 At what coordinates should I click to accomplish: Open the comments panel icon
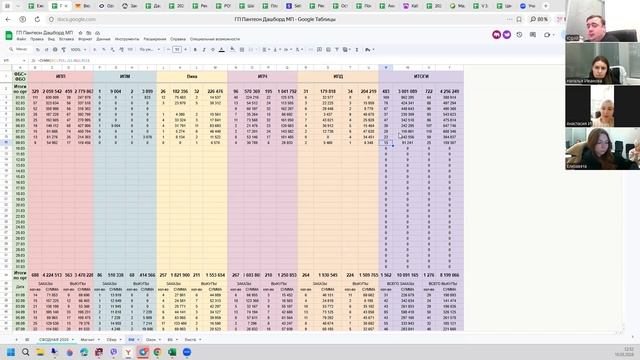(x=533, y=35)
